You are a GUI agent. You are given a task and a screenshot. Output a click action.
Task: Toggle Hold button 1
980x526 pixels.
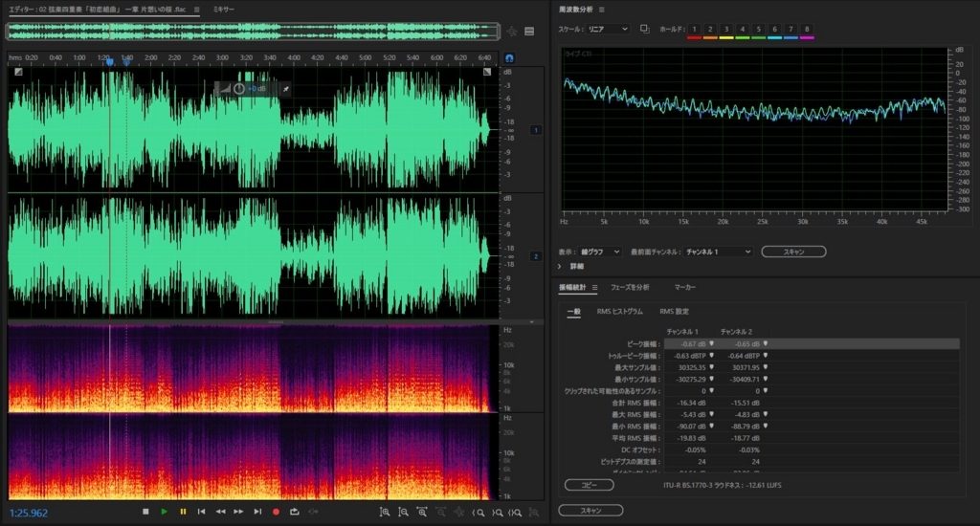(x=694, y=30)
